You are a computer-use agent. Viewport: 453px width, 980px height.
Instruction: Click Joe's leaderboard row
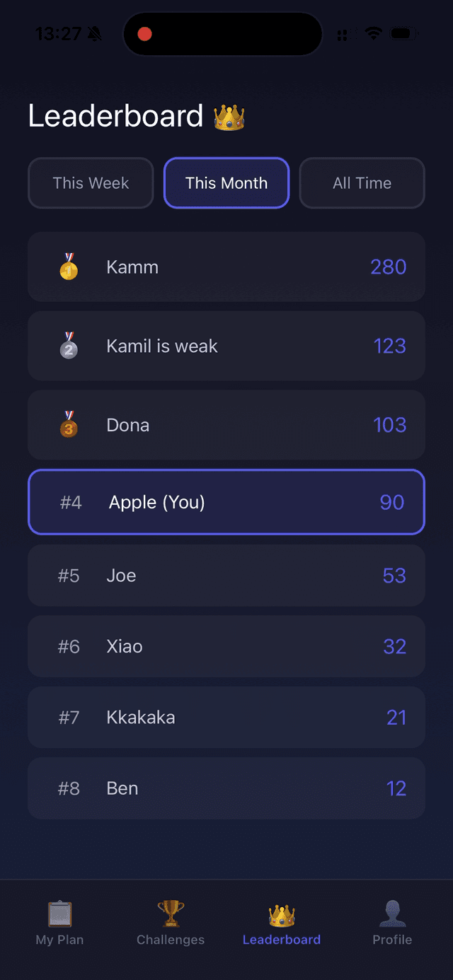pyautogui.click(x=226, y=576)
